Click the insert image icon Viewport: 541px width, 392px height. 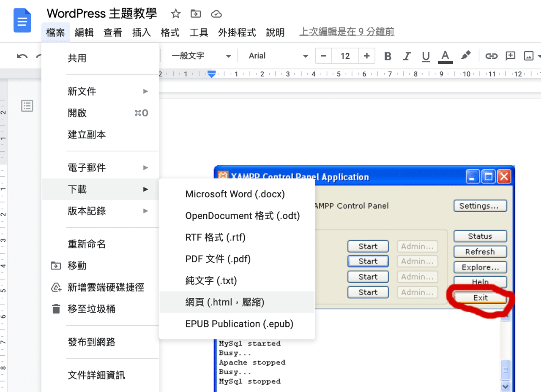pyautogui.click(x=529, y=56)
